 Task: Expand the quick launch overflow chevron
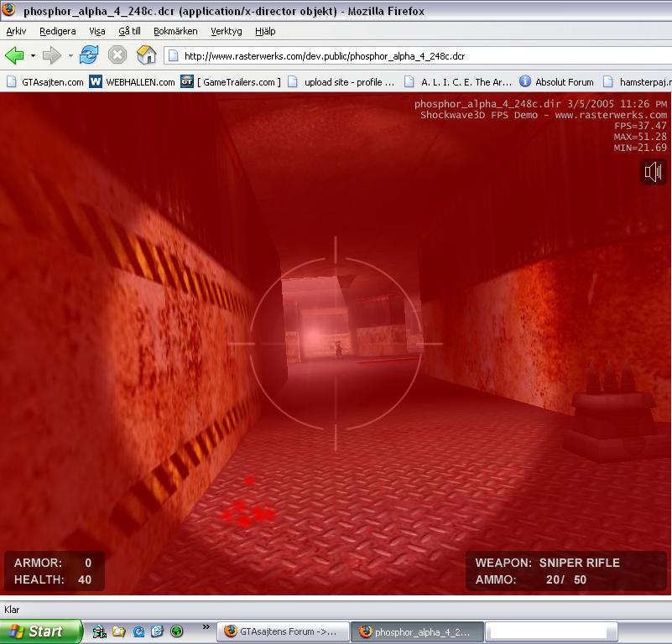coord(206,627)
